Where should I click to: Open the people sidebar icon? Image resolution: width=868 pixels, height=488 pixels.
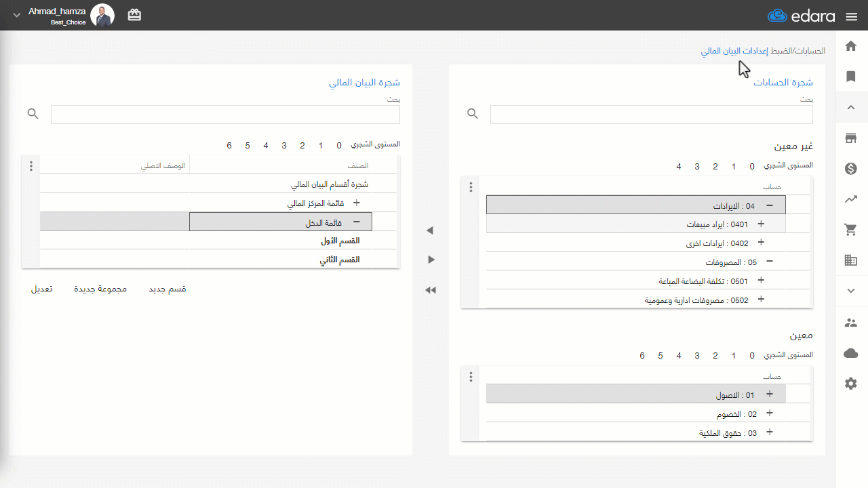click(851, 323)
